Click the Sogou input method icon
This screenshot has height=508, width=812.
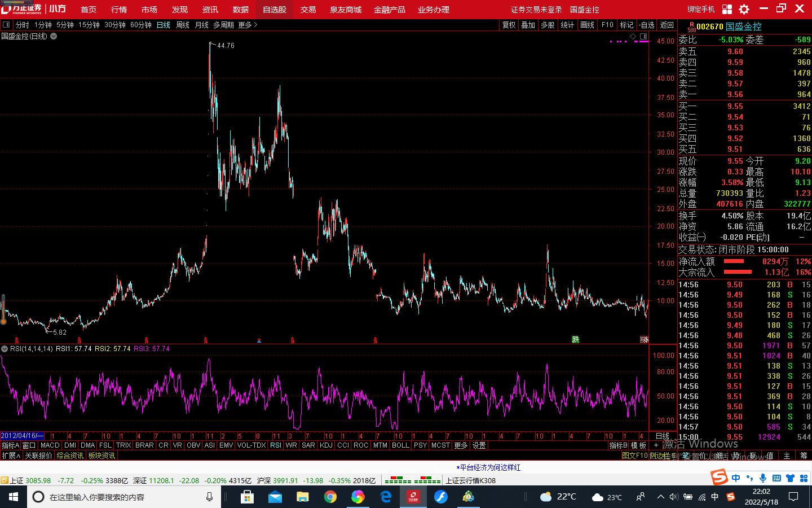click(x=719, y=478)
